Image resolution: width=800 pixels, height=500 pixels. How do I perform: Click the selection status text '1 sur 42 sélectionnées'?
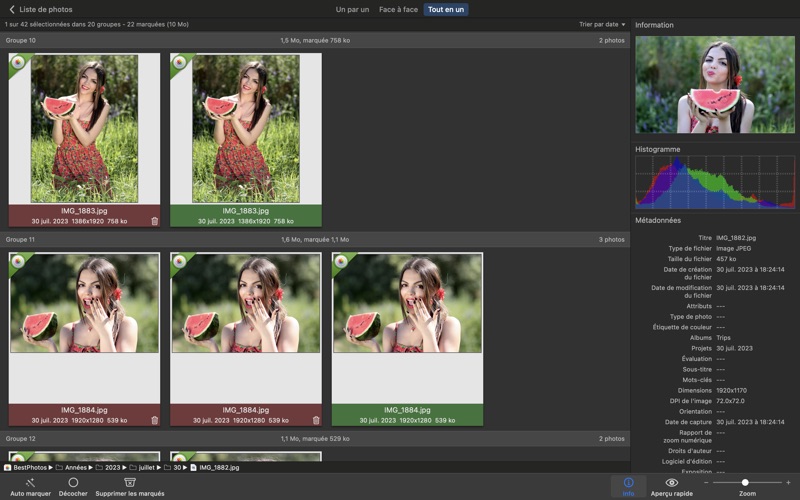coord(97,24)
